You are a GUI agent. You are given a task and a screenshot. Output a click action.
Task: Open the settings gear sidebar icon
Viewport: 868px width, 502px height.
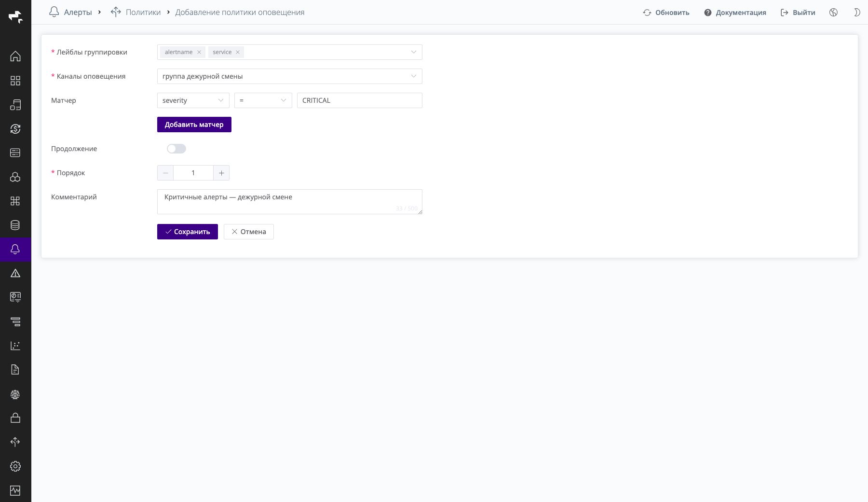click(x=15, y=466)
